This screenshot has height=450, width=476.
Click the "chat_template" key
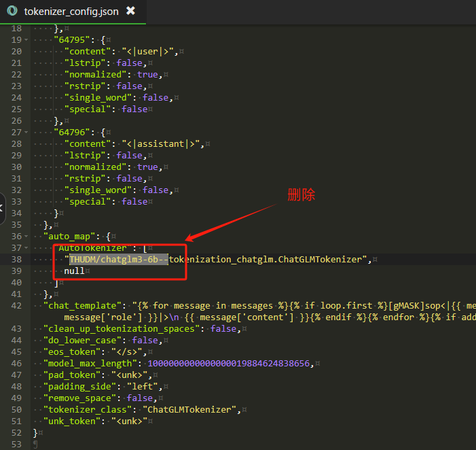(x=83, y=306)
